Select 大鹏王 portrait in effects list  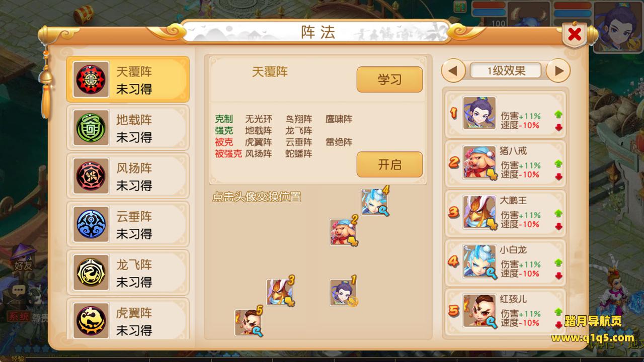pyautogui.click(x=479, y=212)
